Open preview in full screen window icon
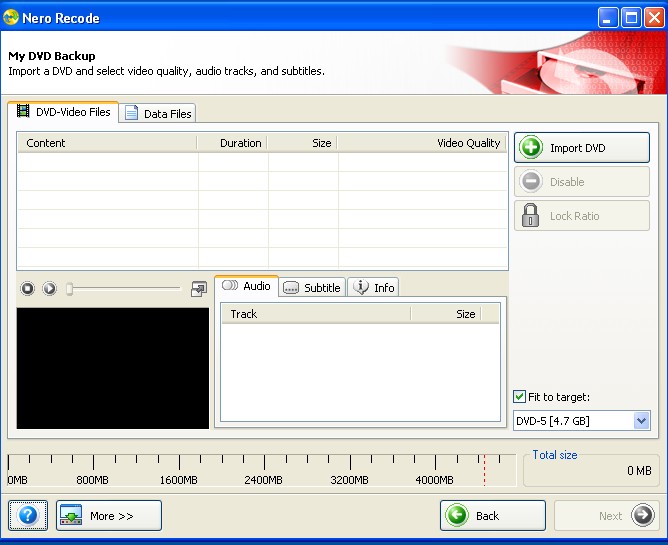The image size is (668, 545). 199,289
